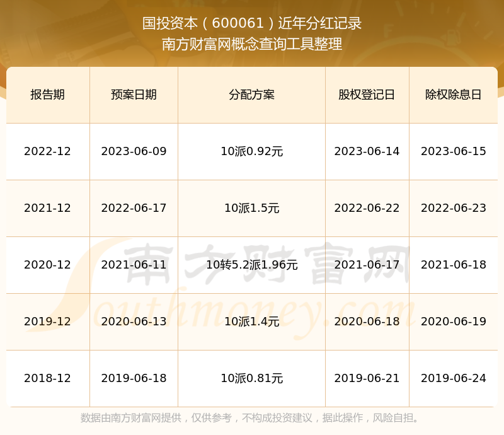This screenshot has height=435, width=504.
Task: Click the ex-dividend date 2022-06-23
Action: (453, 208)
